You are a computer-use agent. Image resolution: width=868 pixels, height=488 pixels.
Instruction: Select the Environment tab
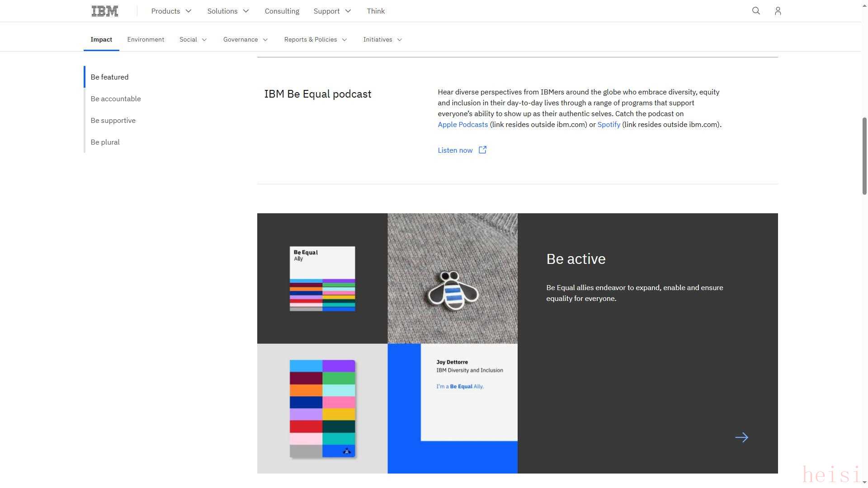point(146,40)
